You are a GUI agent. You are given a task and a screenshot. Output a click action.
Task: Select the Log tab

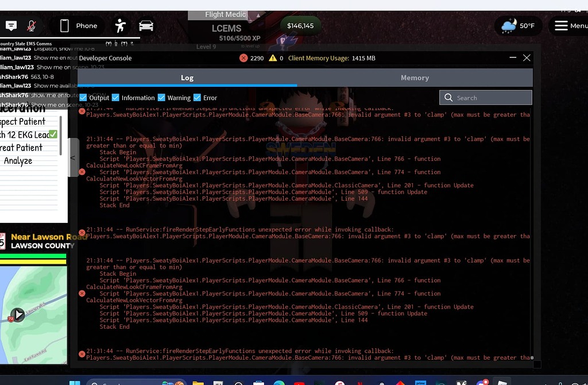(x=187, y=78)
